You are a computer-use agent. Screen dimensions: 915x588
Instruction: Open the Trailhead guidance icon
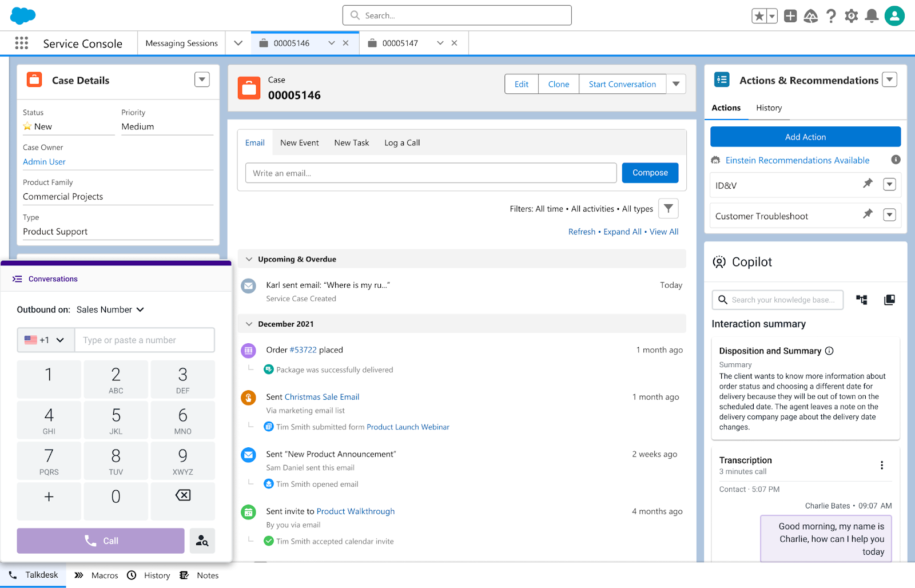tap(811, 16)
